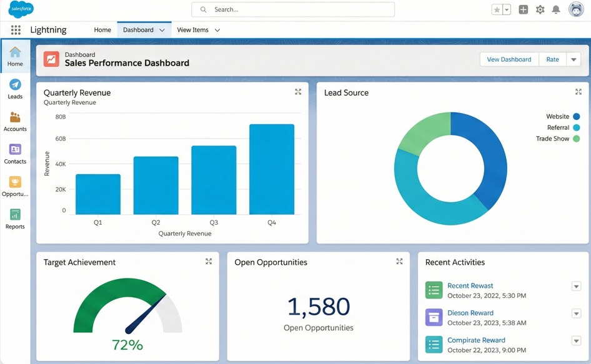The image size is (591, 364).
Task: Select the Leads sidebar icon
Action: tap(15, 87)
